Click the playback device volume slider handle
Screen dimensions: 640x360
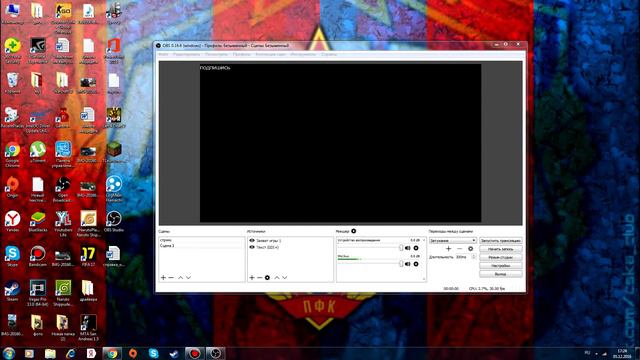(x=401, y=248)
